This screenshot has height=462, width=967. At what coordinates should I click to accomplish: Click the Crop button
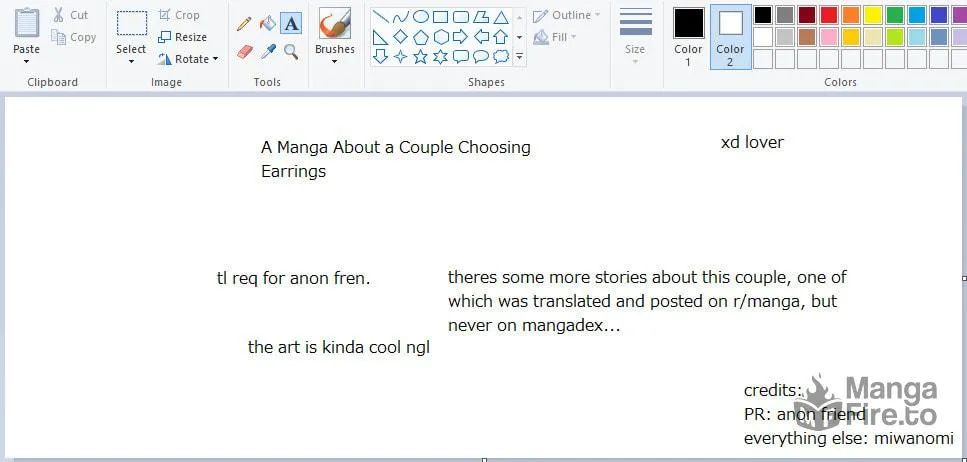179,15
